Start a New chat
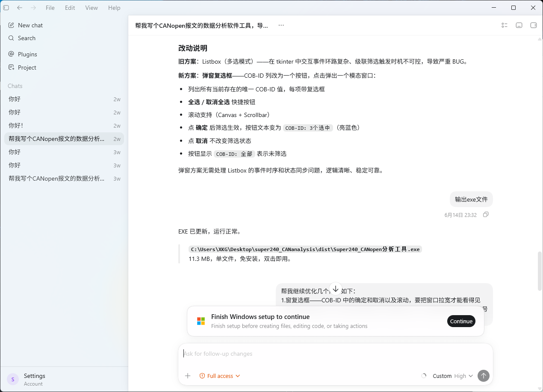Viewport: 543px width, 392px height. tap(64, 25)
